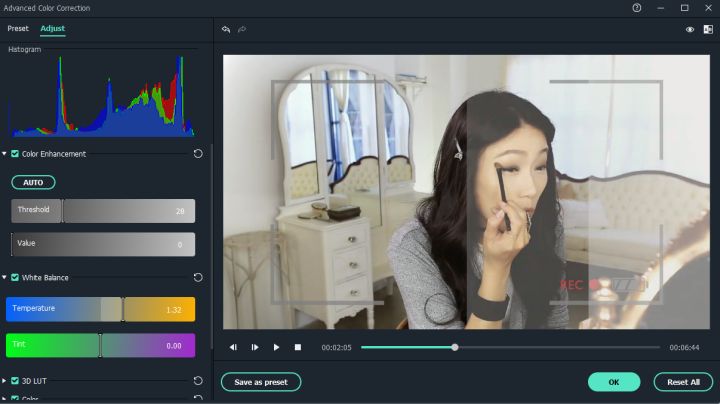Reset 3D LUT settings icon
Viewport: 720px width, 404px height.
[x=198, y=381]
